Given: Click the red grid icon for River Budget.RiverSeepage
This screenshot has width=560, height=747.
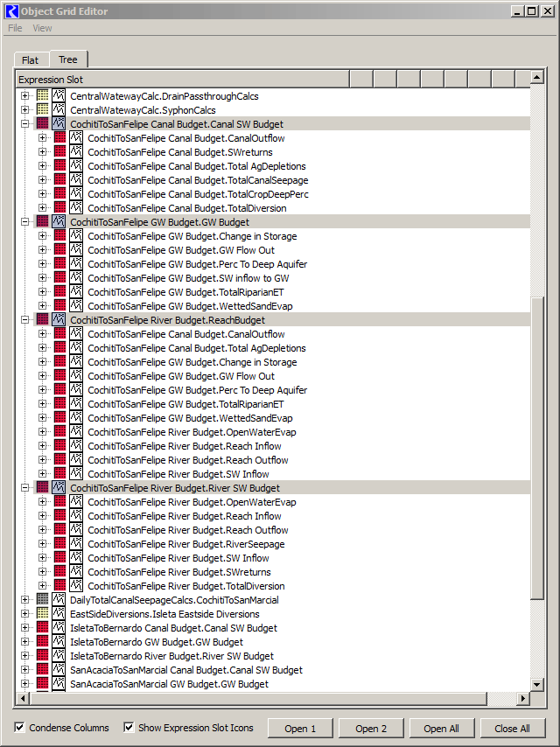Looking at the screenshot, I should [x=60, y=543].
